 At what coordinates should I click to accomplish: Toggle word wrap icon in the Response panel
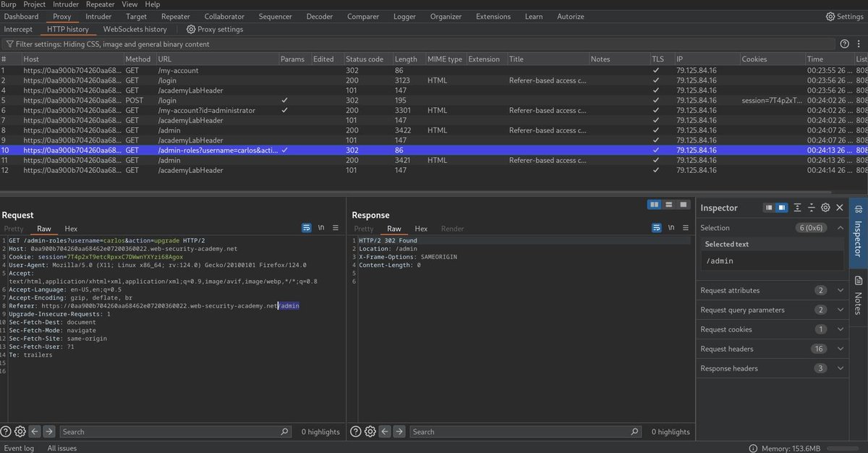tap(657, 227)
